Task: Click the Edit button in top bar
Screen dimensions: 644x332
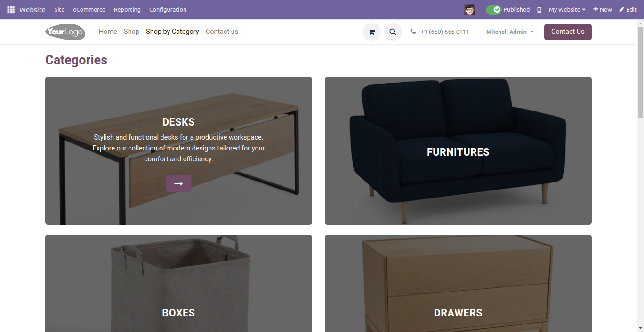Action: point(628,9)
